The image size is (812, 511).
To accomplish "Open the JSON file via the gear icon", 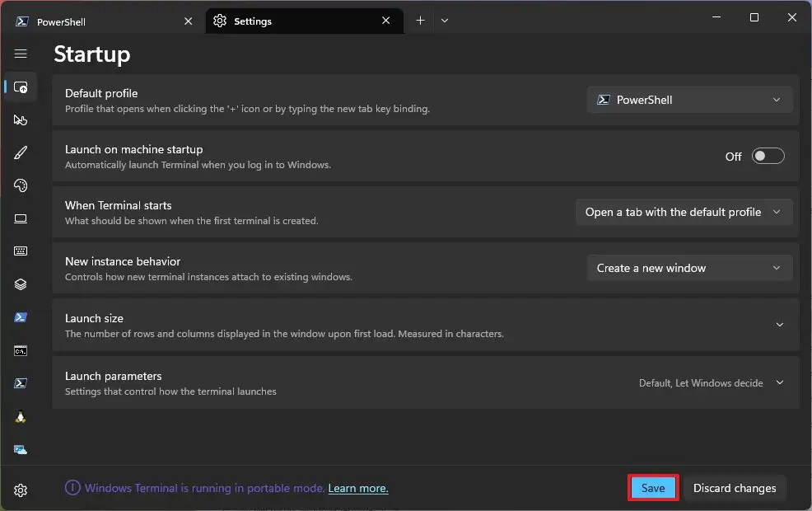I will click(x=21, y=490).
